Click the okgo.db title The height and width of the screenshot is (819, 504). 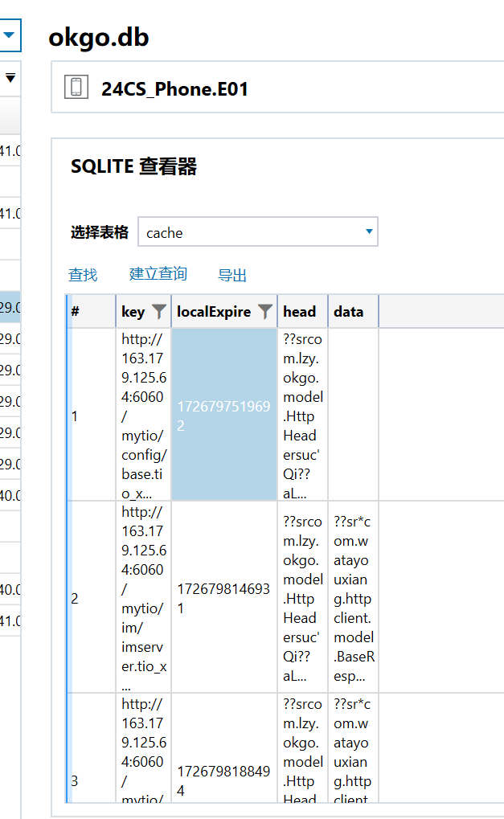99,38
